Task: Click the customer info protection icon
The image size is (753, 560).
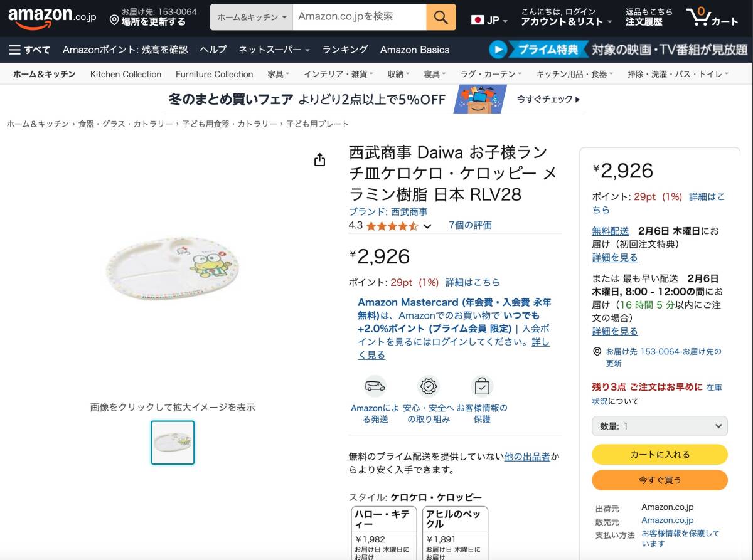Action: (x=482, y=386)
